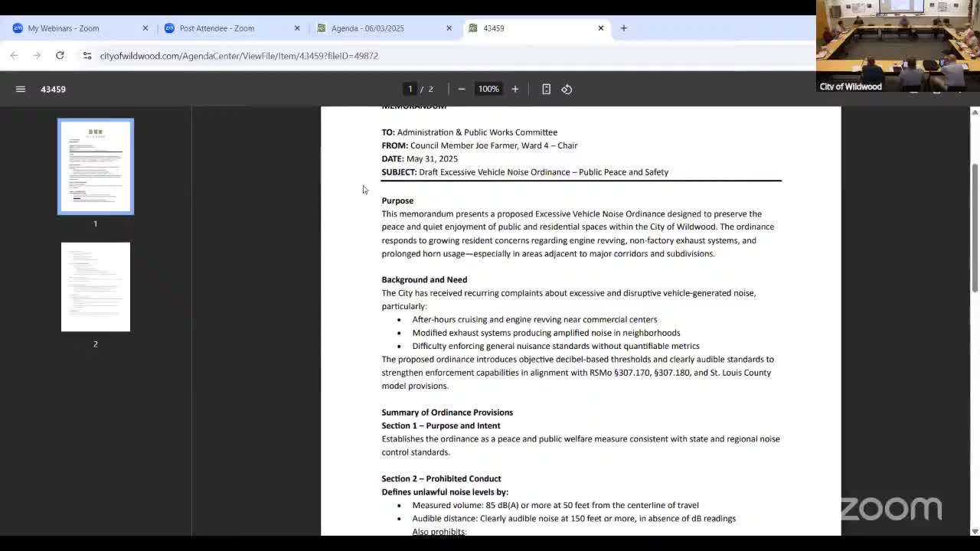Click the 'Measured volume: 85 dB(A)' bullet

tap(555, 505)
